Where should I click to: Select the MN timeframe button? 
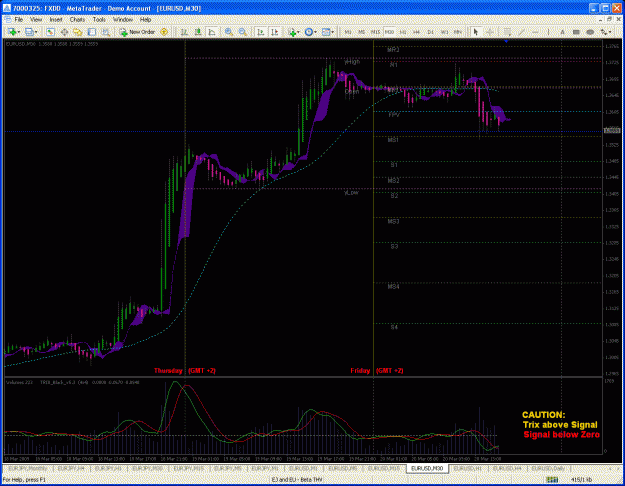coord(458,32)
